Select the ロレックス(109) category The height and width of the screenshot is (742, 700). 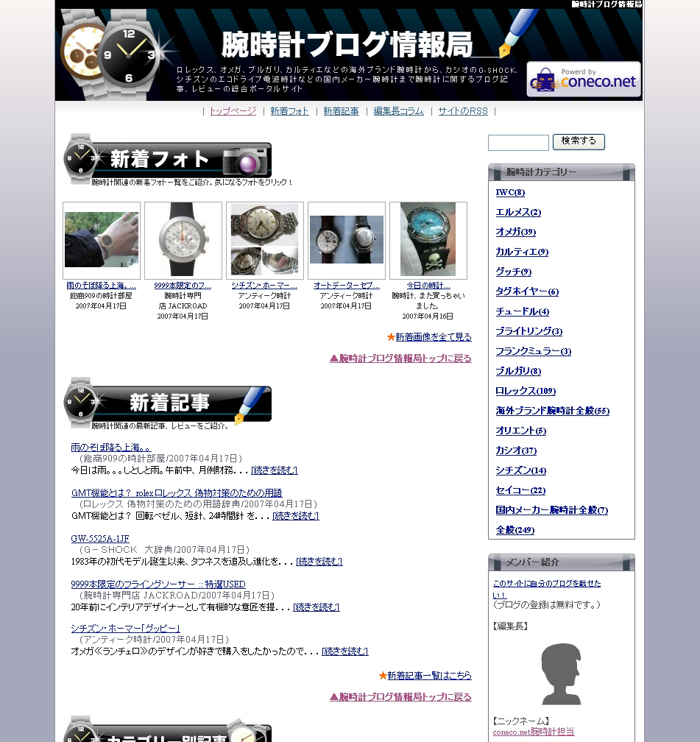tap(526, 391)
